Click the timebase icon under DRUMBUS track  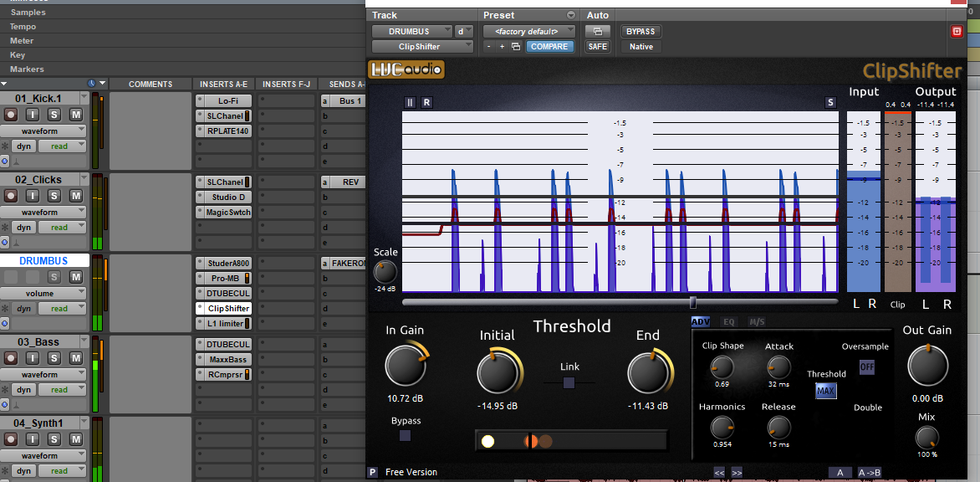tap(5, 323)
